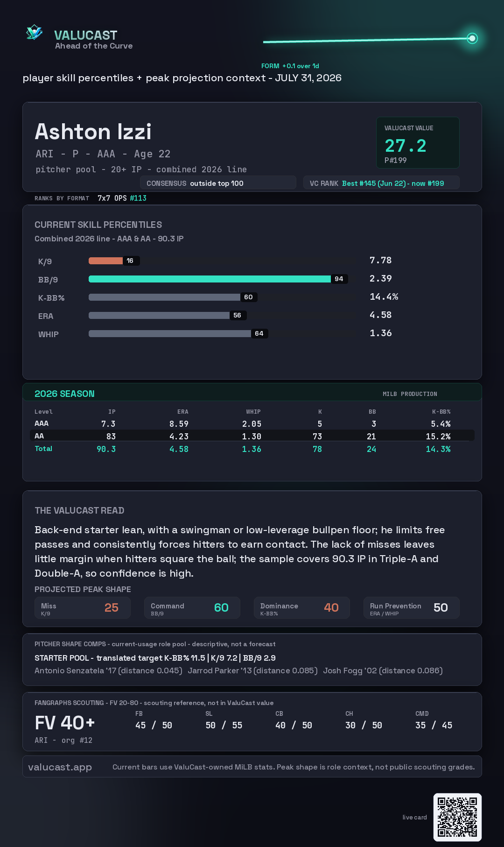The height and width of the screenshot is (847, 504).
Task: Click the WHIP percentile badge 64
Action: click(259, 333)
